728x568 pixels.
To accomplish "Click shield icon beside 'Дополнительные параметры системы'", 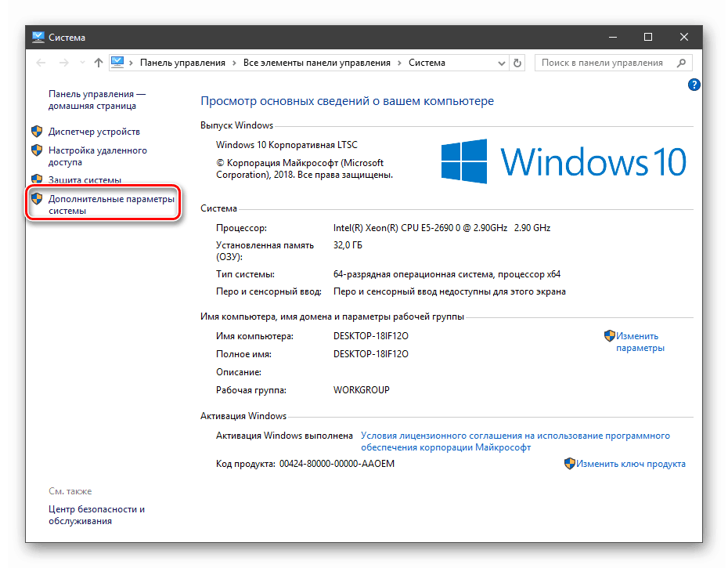I will 37,199.
